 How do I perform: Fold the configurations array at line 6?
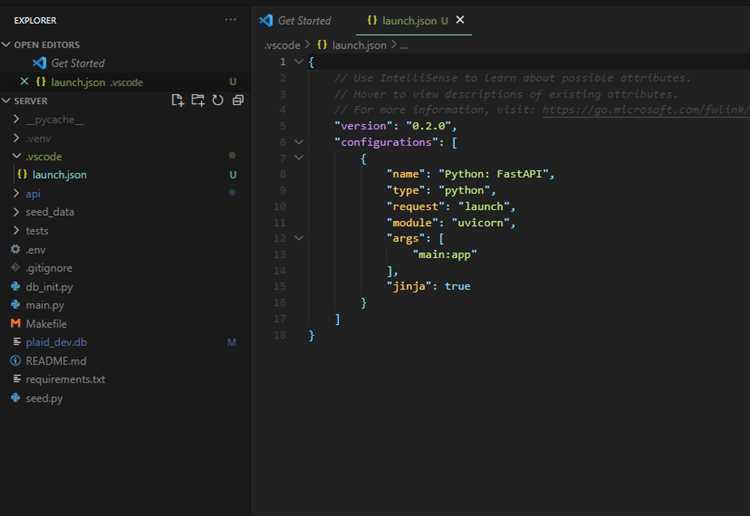(298, 142)
